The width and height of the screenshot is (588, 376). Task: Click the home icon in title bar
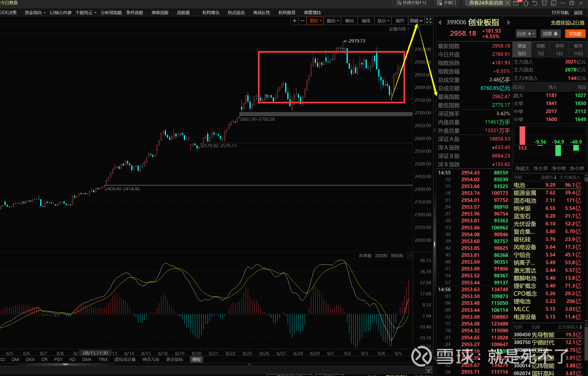point(526,3)
